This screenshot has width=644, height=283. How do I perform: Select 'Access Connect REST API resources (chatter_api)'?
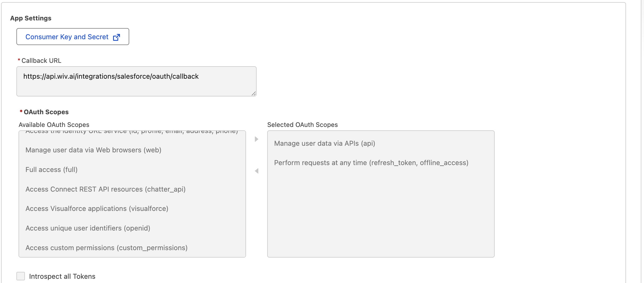[x=105, y=189]
